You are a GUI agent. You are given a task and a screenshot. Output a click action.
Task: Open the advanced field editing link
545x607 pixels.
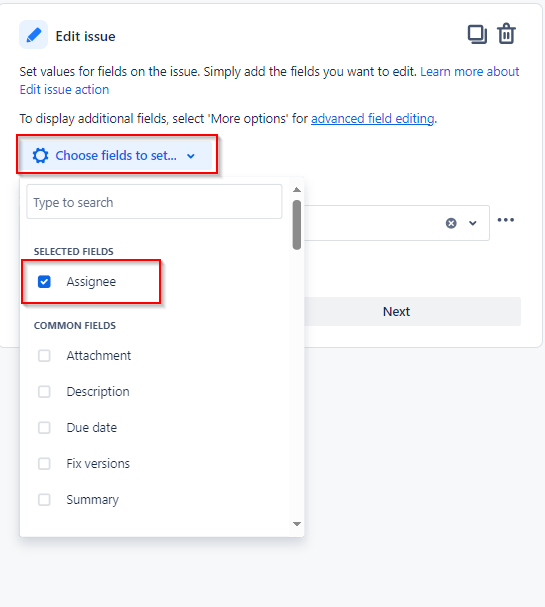(x=372, y=118)
